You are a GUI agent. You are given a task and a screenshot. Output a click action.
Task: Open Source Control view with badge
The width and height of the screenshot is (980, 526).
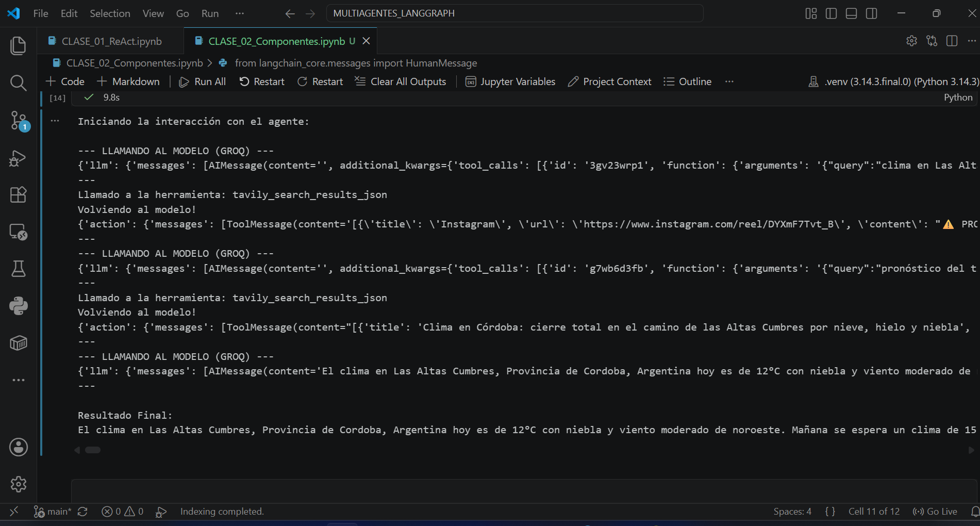click(x=19, y=121)
